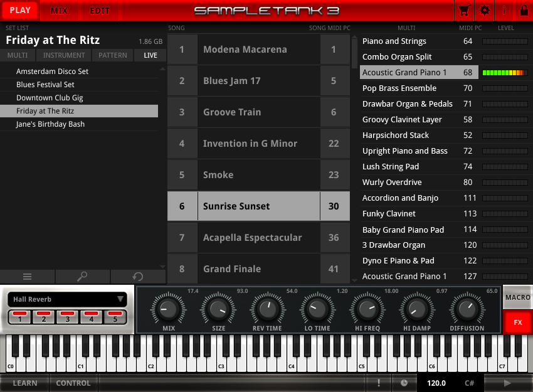Select multi Groovy Clavinet Layer
Viewport: 533px width, 392px height.
click(419, 119)
